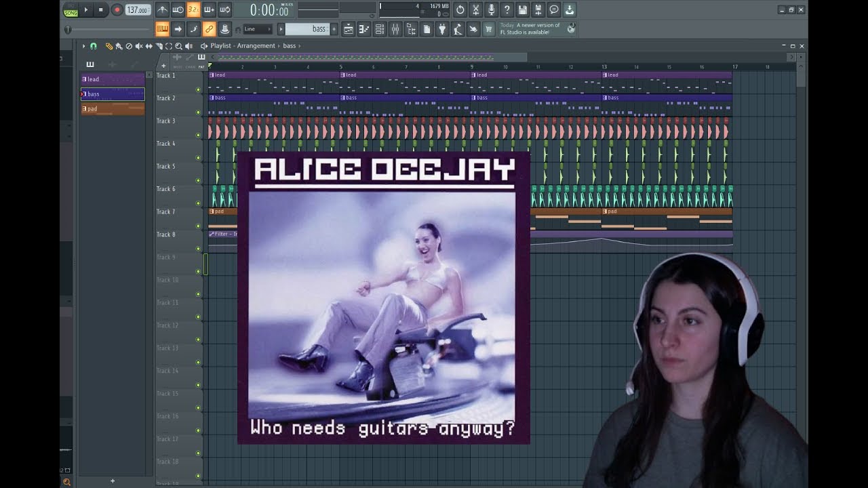
Task: Select the pencil Draw tool
Action: click(109, 46)
